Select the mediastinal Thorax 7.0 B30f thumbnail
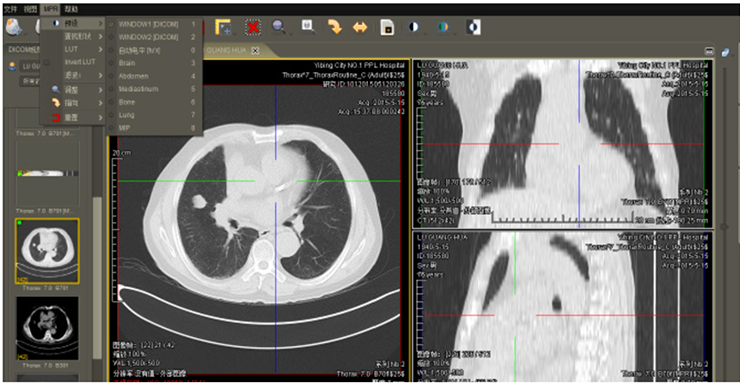Image resolution: width=740 pixels, height=385 pixels. pyautogui.click(x=47, y=328)
